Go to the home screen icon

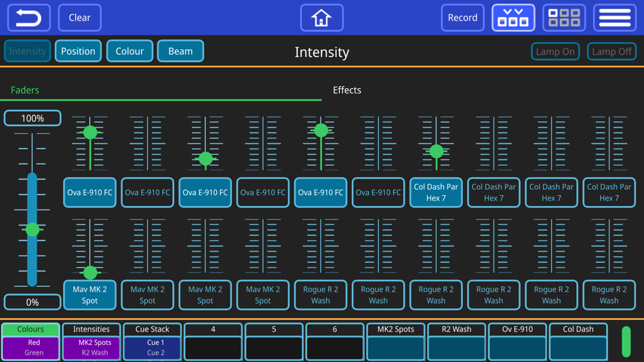click(x=321, y=18)
